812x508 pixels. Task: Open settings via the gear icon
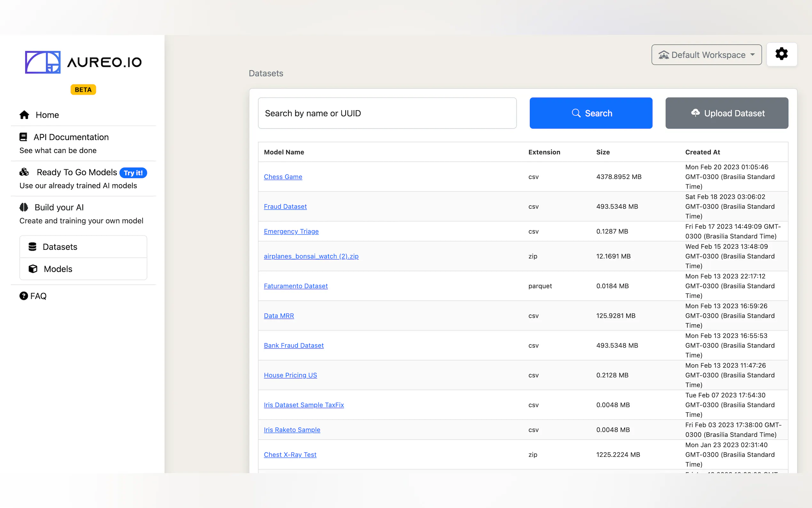tap(781, 54)
